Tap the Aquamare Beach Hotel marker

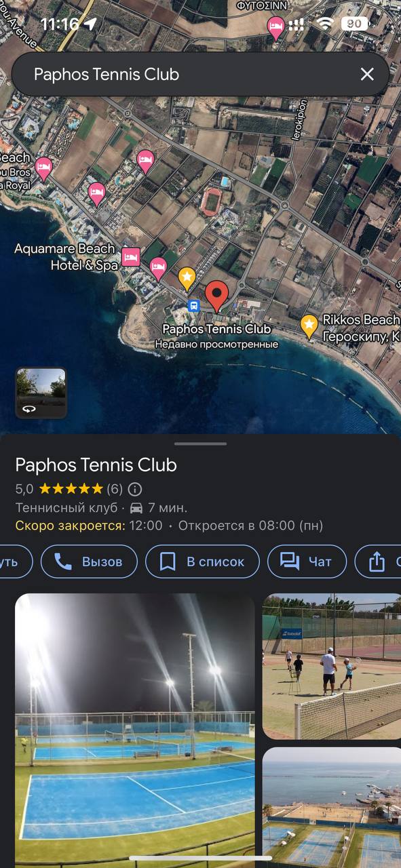pyautogui.click(x=130, y=258)
